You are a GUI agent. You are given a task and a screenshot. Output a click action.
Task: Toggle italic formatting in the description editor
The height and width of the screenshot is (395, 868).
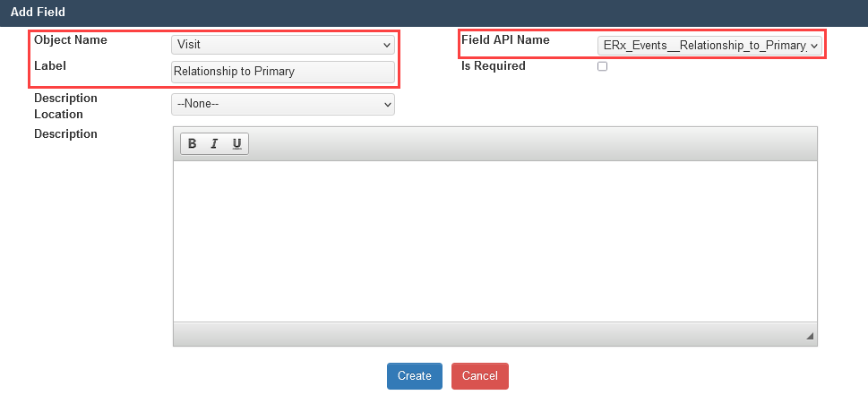214,144
